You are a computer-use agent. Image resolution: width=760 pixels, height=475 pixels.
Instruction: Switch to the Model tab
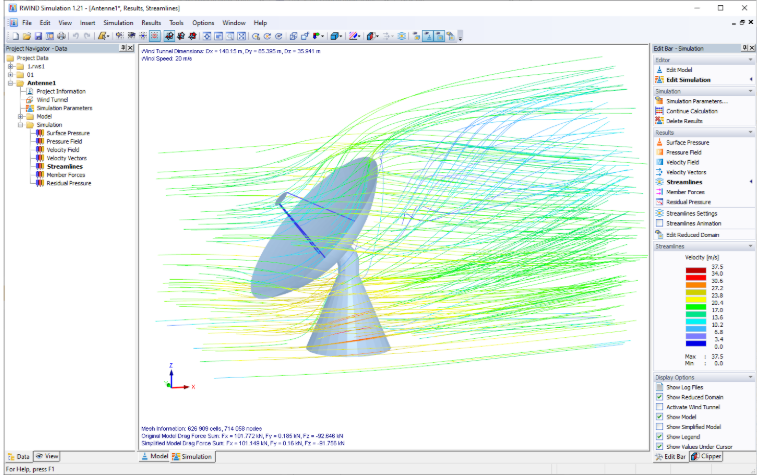coord(155,457)
